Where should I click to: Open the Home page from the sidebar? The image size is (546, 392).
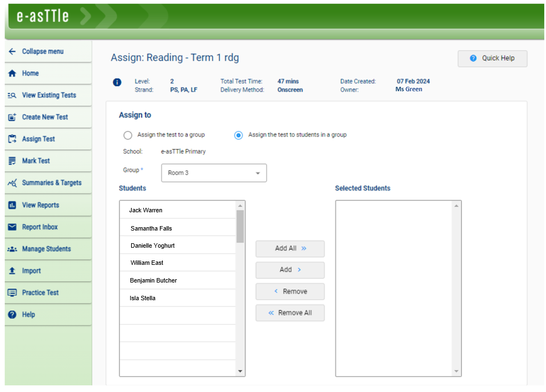30,73
